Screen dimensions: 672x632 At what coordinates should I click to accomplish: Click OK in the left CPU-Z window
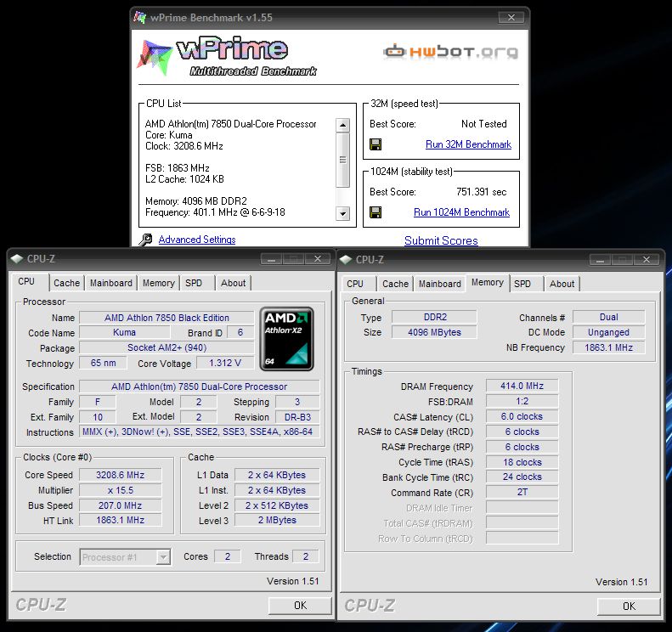[x=300, y=606]
